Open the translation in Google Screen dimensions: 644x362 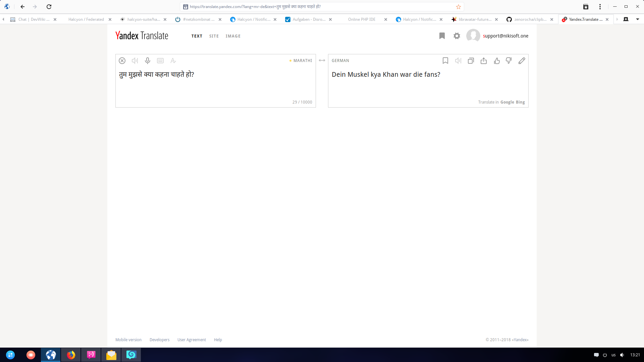tap(507, 102)
